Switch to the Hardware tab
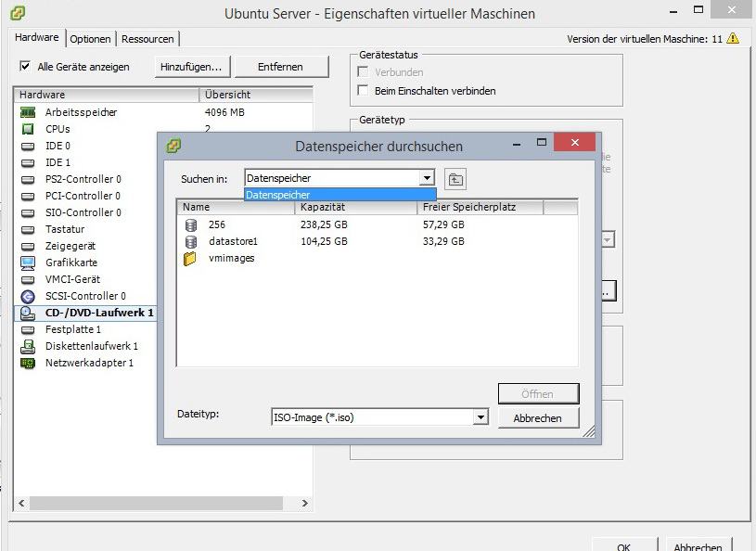756x551 pixels. [37, 38]
